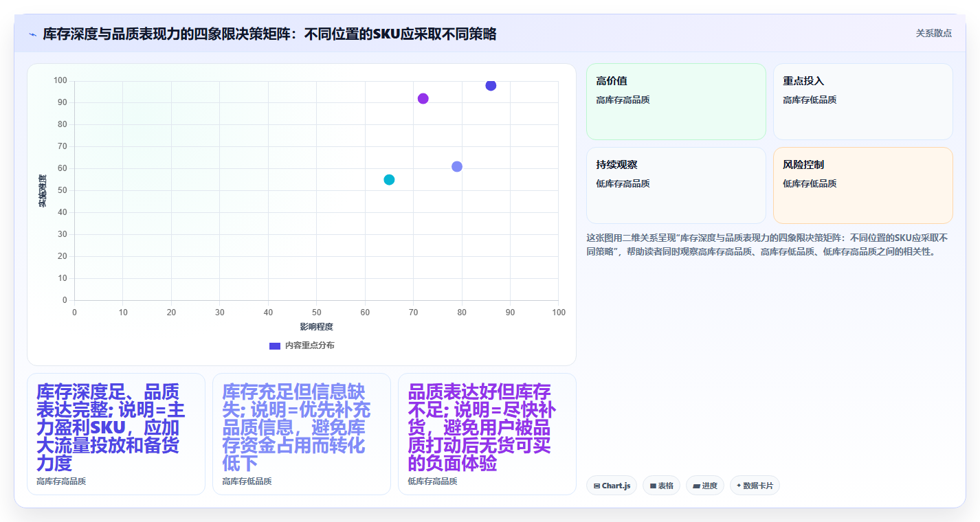Click the 关系散点 label in the header
This screenshot has height=522, width=980.
click(933, 33)
